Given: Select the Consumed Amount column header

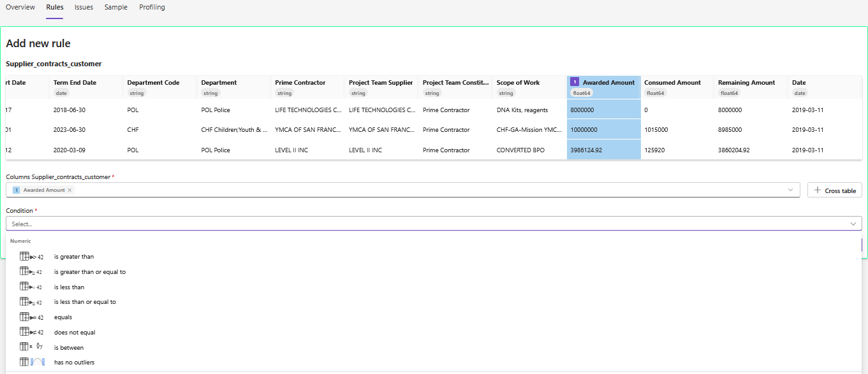Looking at the screenshot, I should click(672, 83).
